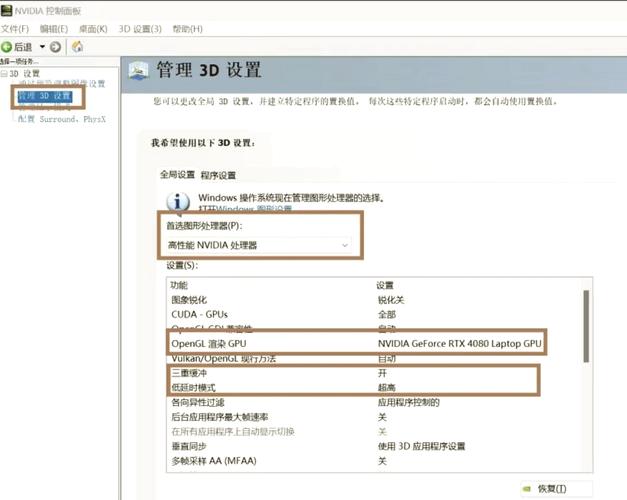Viewport: 627px width, 500px height.
Task: Click the NVIDIA Control Panel title icon
Action: click(6, 10)
